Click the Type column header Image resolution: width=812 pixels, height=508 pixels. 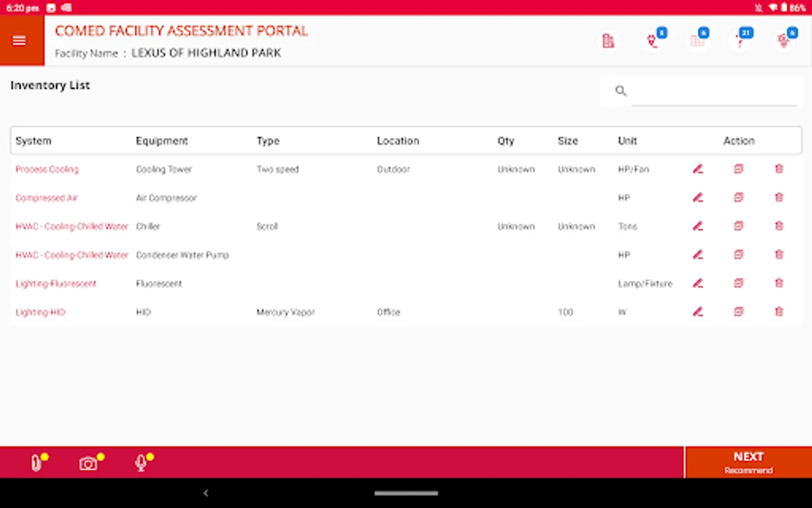pos(268,141)
